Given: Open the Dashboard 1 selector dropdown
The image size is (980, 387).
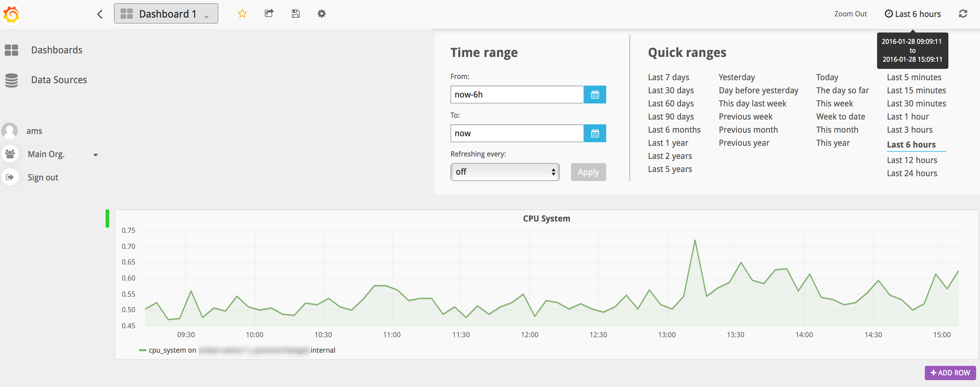Looking at the screenshot, I should [166, 14].
